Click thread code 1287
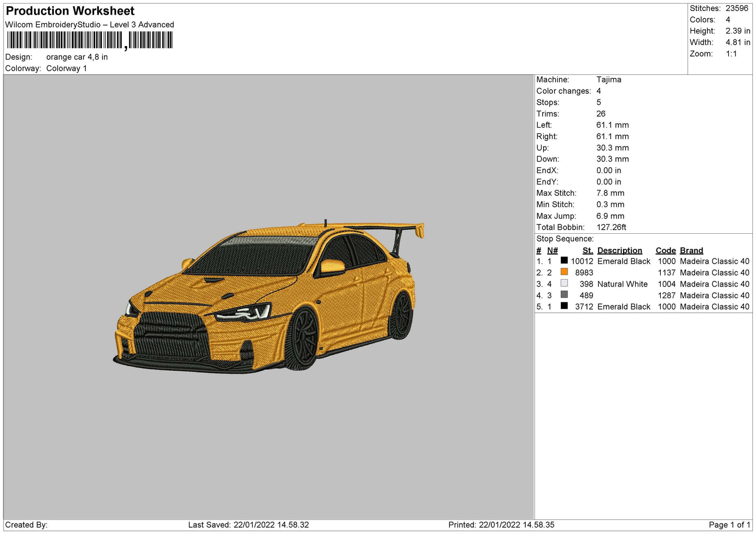Screen dimensions: 756x534 point(667,296)
